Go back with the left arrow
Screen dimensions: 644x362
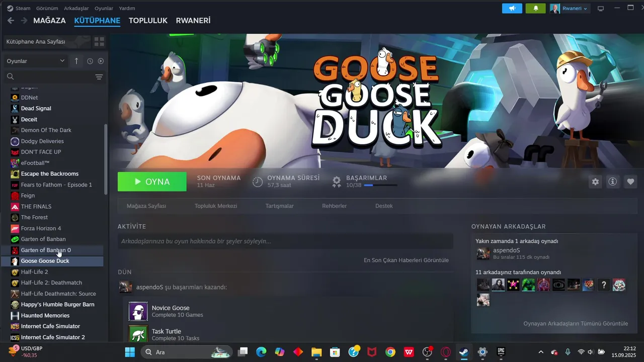click(11, 21)
